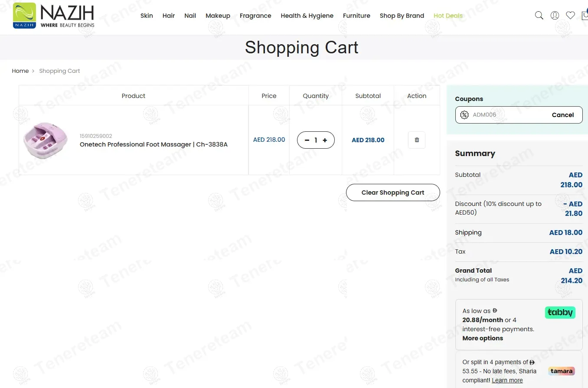588x388 pixels.
Task: Click the Action column header
Action: 417,96
